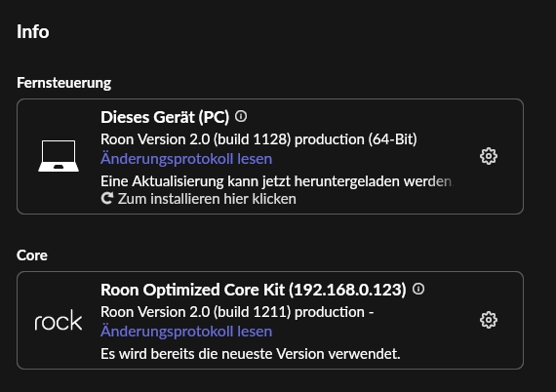Open settings gear for Dieses Gerät (PC)
Viewport: 556px width, 392px height.
(x=489, y=156)
